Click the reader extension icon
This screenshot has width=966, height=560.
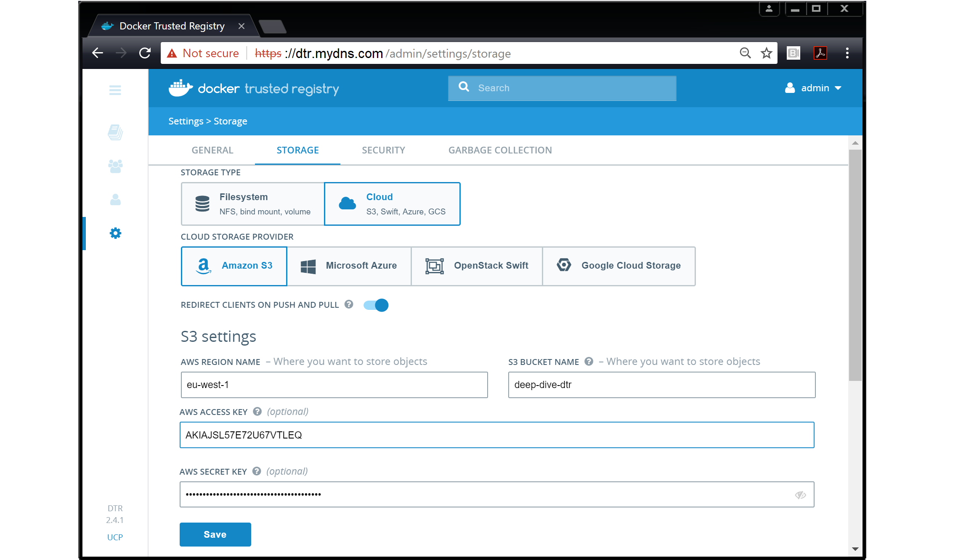click(793, 53)
